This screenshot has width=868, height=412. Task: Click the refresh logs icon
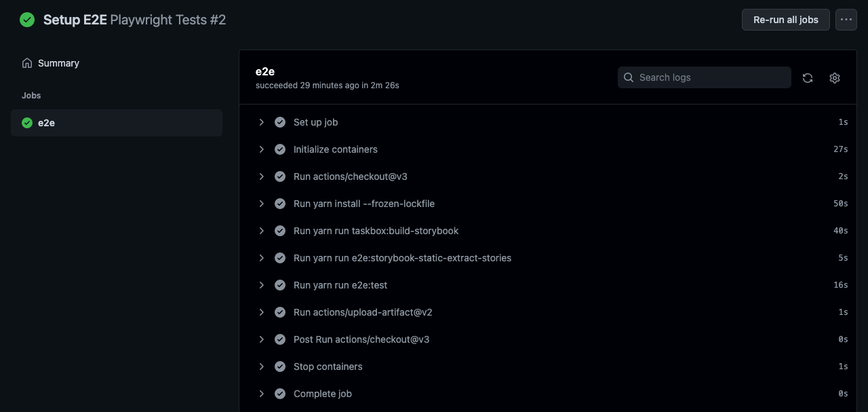(808, 78)
